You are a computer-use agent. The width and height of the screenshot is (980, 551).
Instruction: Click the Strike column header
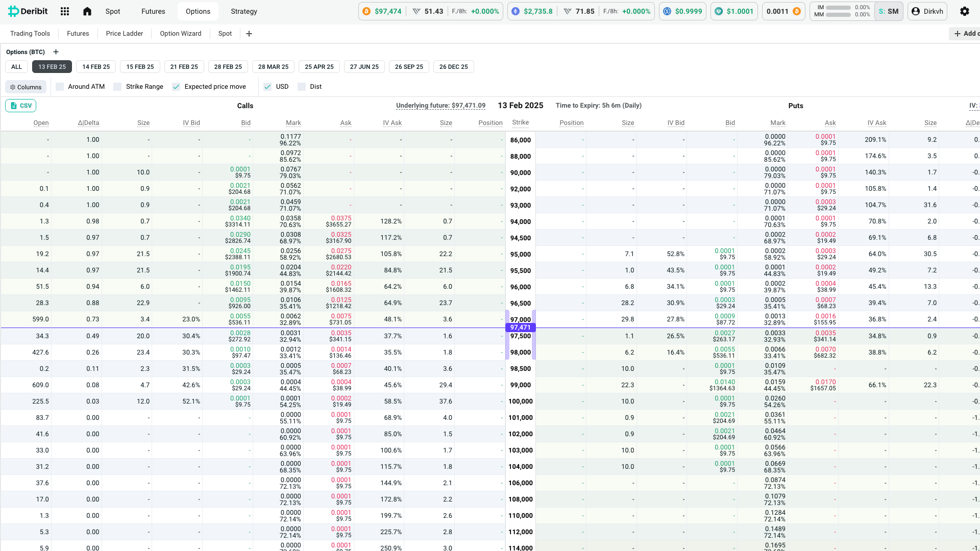tap(521, 122)
